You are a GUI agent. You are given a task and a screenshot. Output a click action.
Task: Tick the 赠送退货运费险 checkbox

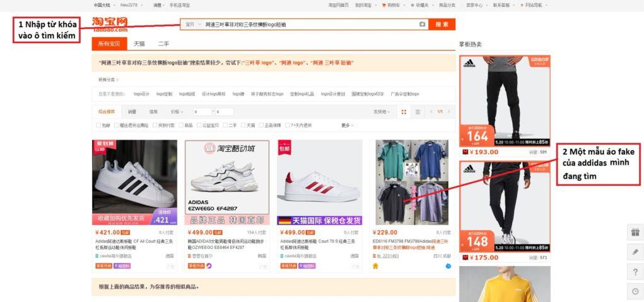tap(117, 125)
